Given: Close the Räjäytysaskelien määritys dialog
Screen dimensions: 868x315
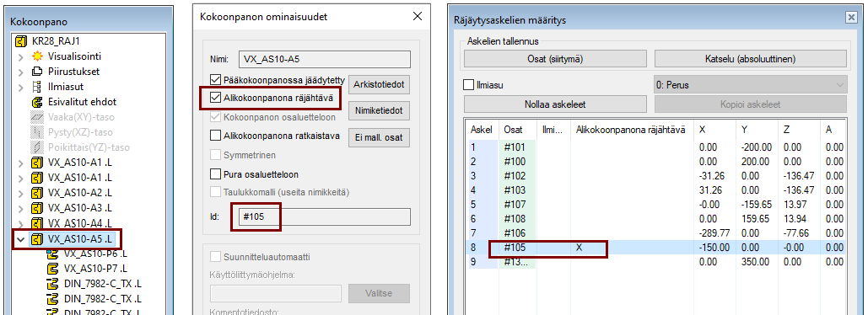Looking at the screenshot, I should (x=851, y=18).
